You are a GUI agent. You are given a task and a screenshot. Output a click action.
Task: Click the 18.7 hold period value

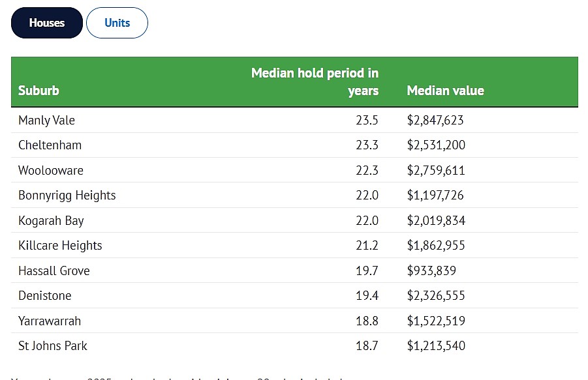click(x=367, y=345)
